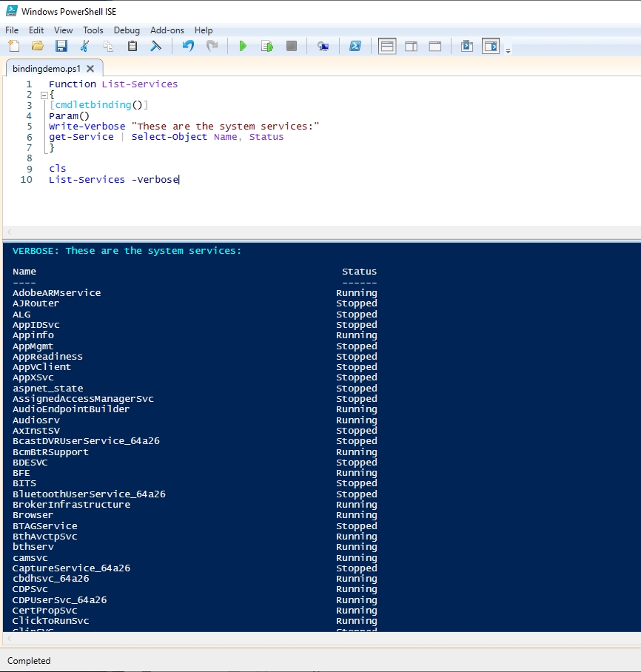This screenshot has width=641, height=672.
Task: Run the selection with its toolbar icon
Action: click(x=267, y=46)
